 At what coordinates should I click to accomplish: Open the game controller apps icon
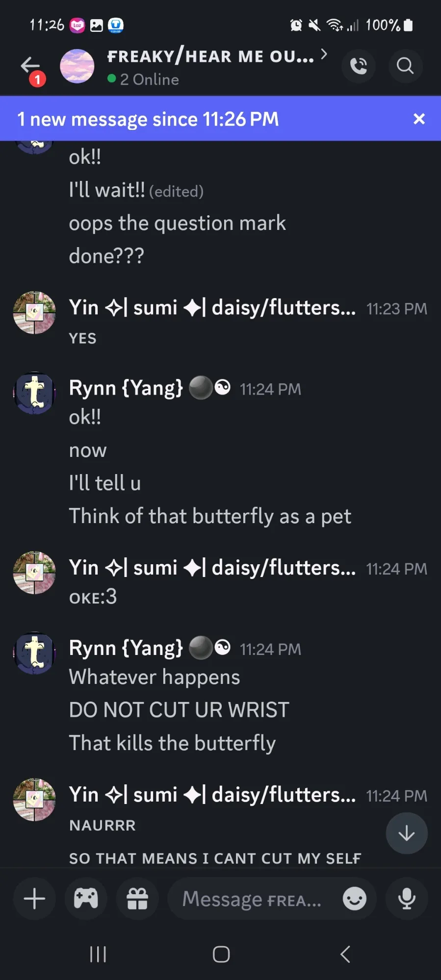pyautogui.click(x=86, y=899)
